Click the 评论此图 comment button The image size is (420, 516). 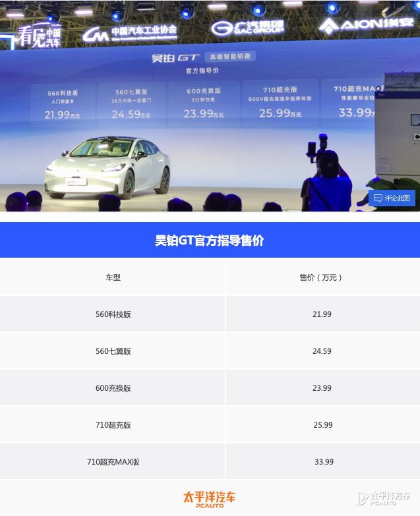coord(392,198)
